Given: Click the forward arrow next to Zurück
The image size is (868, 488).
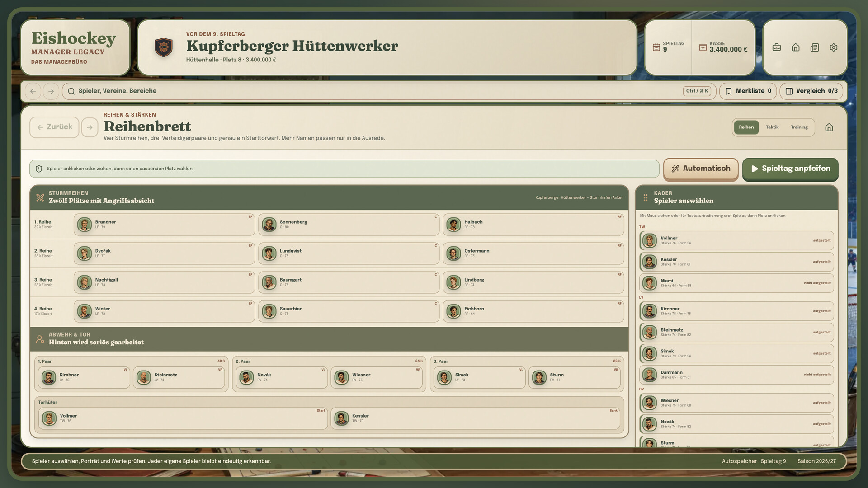Looking at the screenshot, I should pyautogui.click(x=90, y=127).
